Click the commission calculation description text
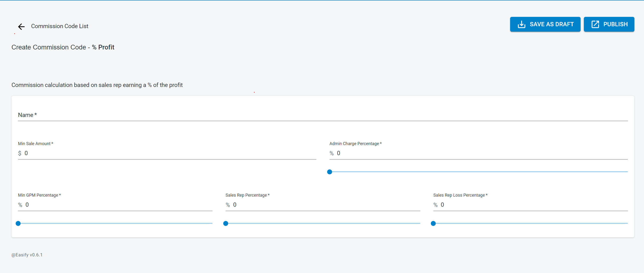Viewport: 644px width, 273px height. [97, 85]
